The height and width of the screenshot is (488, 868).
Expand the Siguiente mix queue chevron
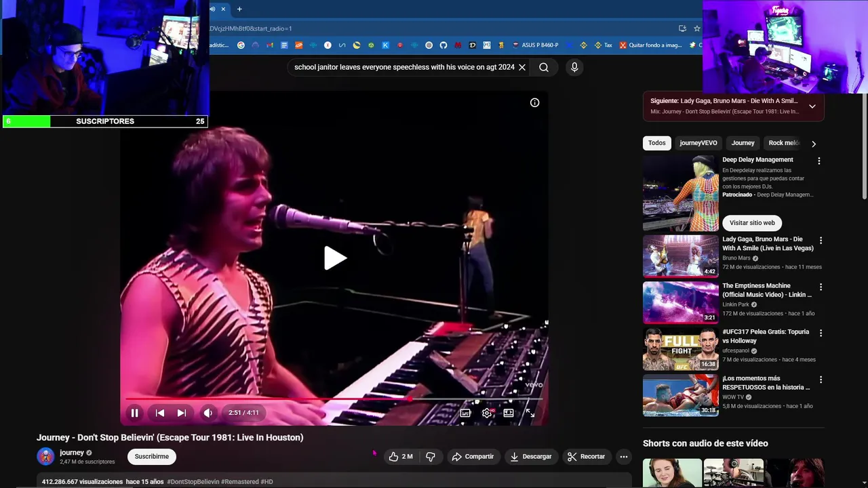pos(812,106)
